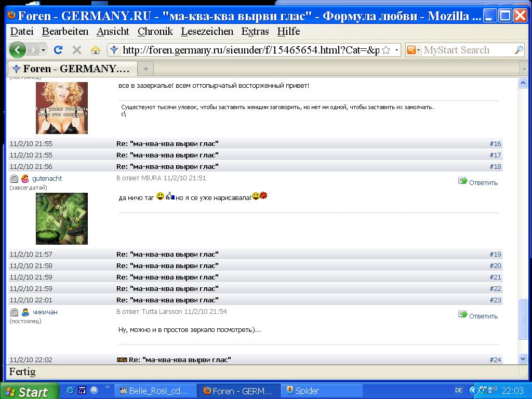Open the search engine selector dropdown
This screenshot has width=532, height=399.
pyautogui.click(x=414, y=50)
